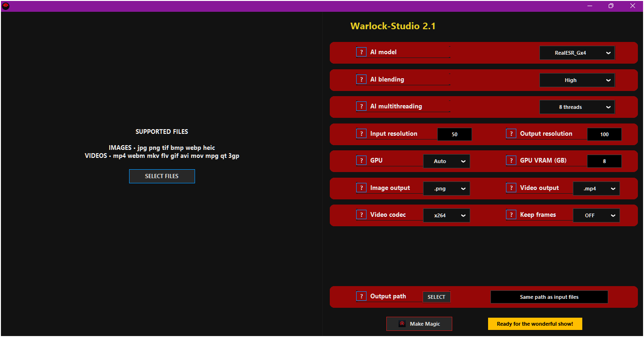644x337 pixels.
Task: Click the AI multithreading label
Action: click(x=396, y=107)
